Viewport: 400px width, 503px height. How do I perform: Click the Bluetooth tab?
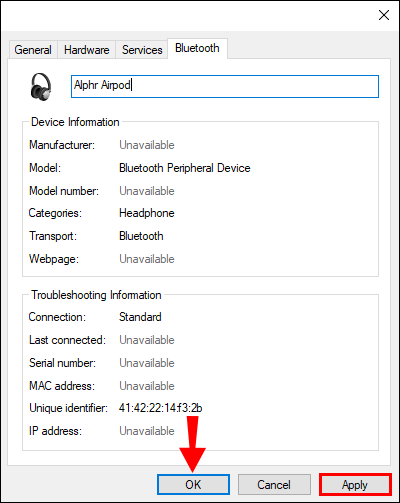[x=197, y=48]
